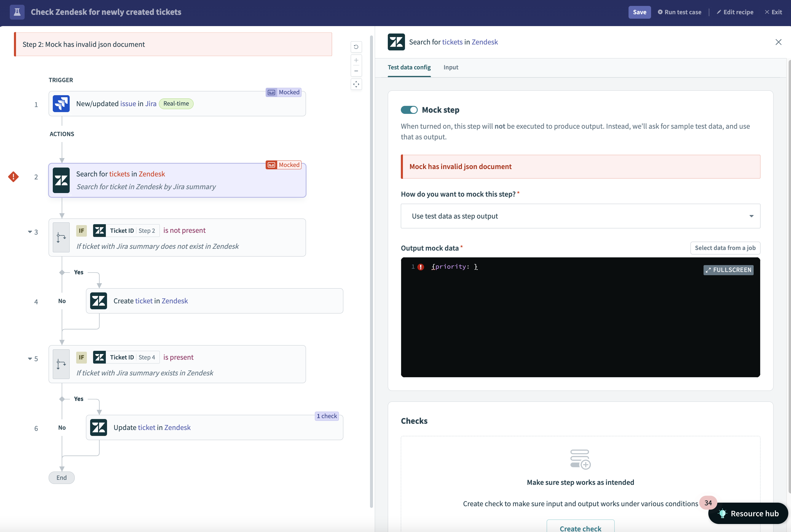Image resolution: width=791 pixels, height=532 pixels.
Task: Click Select data from a job
Action: (x=725, y=248)
